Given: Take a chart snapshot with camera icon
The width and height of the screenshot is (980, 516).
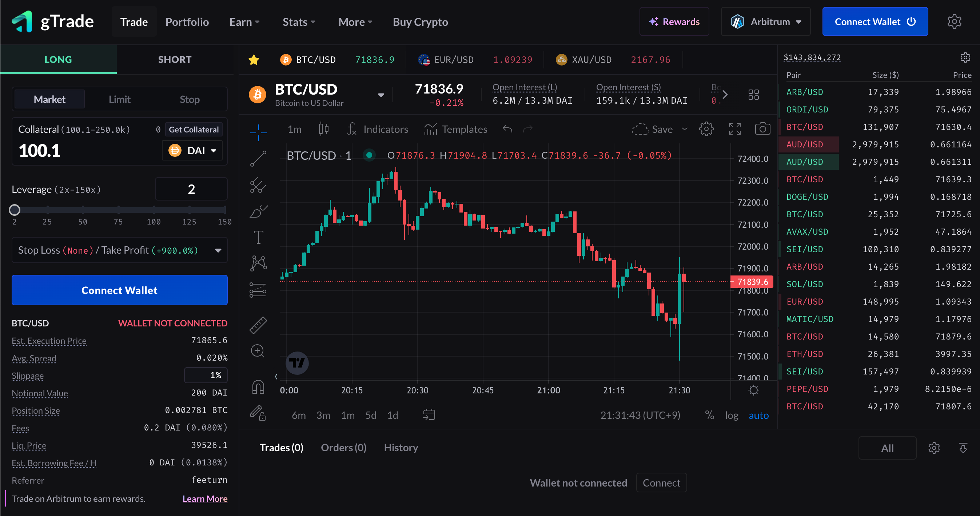Looking at the screenshot, I should [762, 129].
